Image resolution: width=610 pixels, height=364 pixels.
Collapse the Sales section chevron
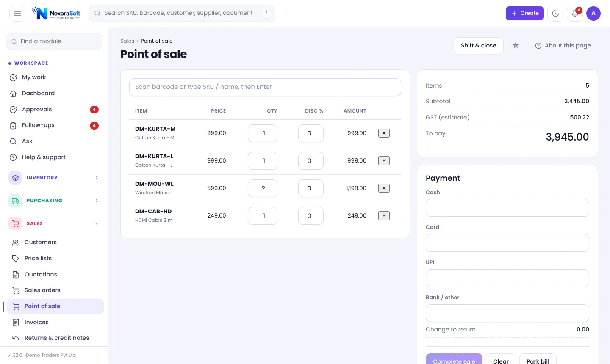(x=97, y=223)
